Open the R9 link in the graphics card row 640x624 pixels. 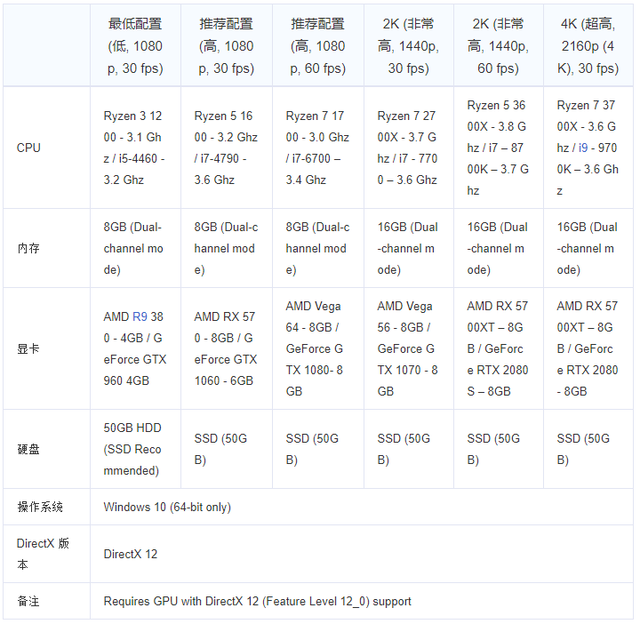tap(140, 317)
